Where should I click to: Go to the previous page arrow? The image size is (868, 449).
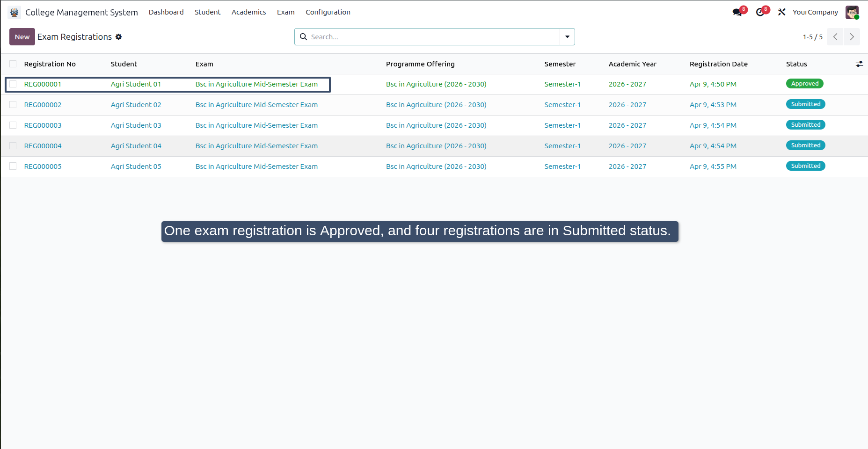(x=835, y=37)
